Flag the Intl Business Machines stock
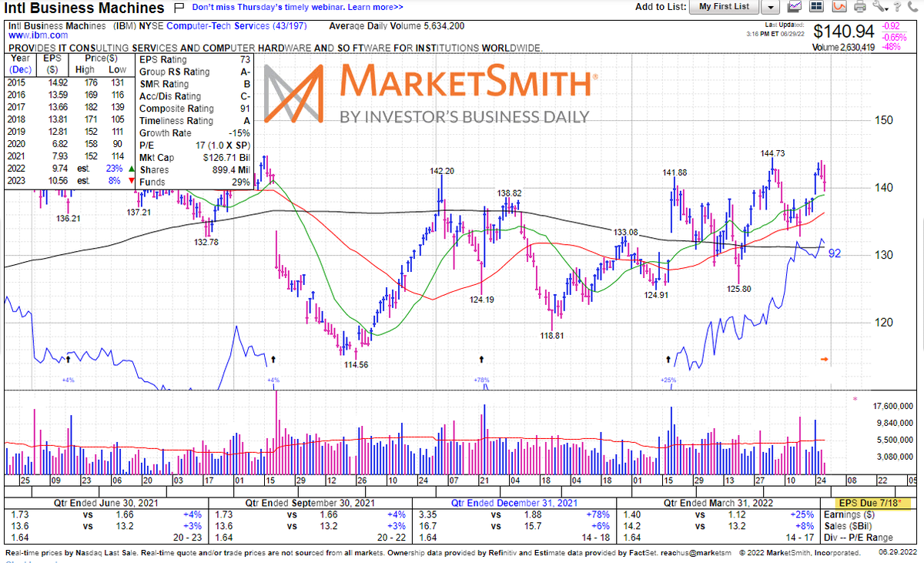This screenshot has width=924, height=563. coord(179,8)
